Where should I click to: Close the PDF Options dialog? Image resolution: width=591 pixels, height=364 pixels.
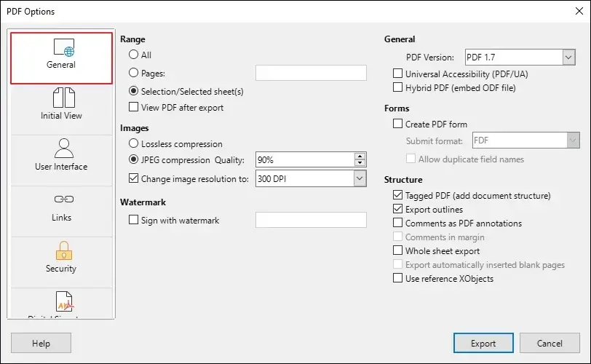pos(579,12)
